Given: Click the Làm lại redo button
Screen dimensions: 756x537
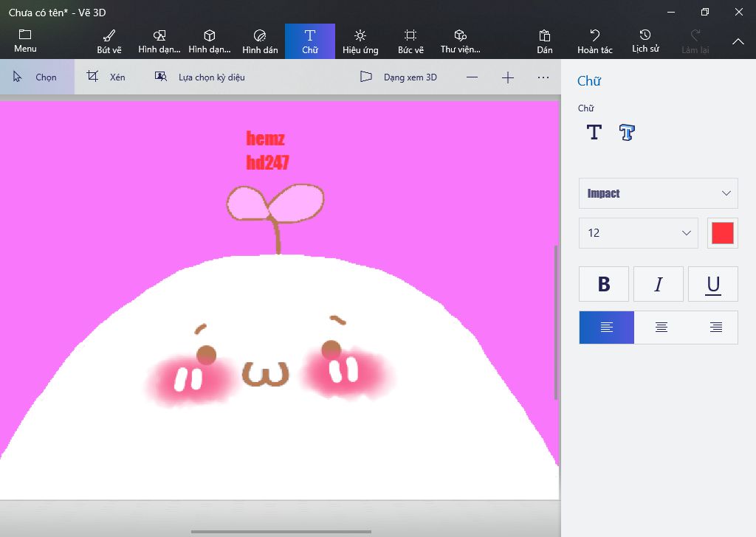Looking at the screenshot, I should (x=695, y=41).
